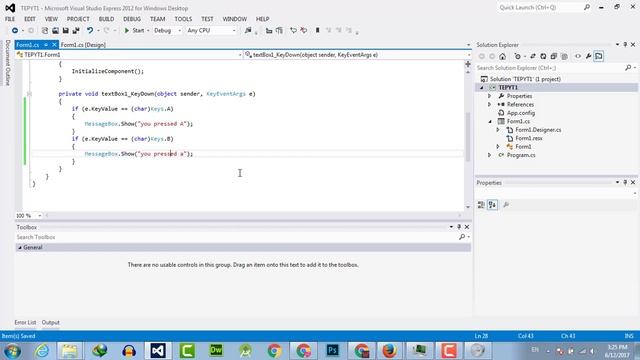This screenshot has height=360, width=640.
Task: Open the DEBUG menu
Action: click(132, 19)
